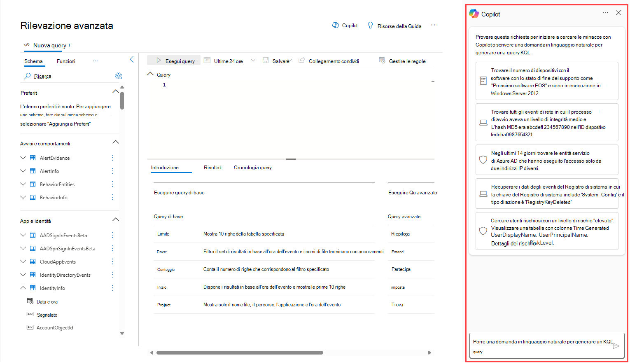
Task: Open the Introduzione tab
Action: pos(165,168)
